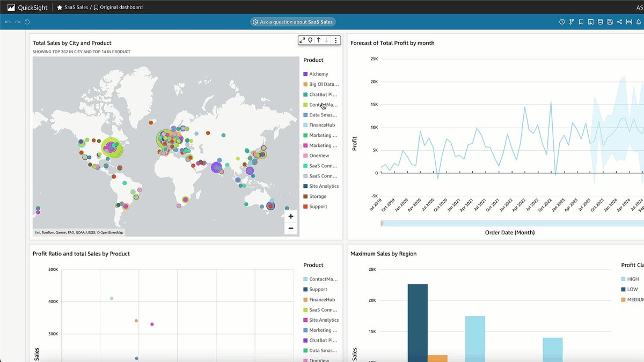
Task: Open the alerts bell icon
Action: [639, 22]
